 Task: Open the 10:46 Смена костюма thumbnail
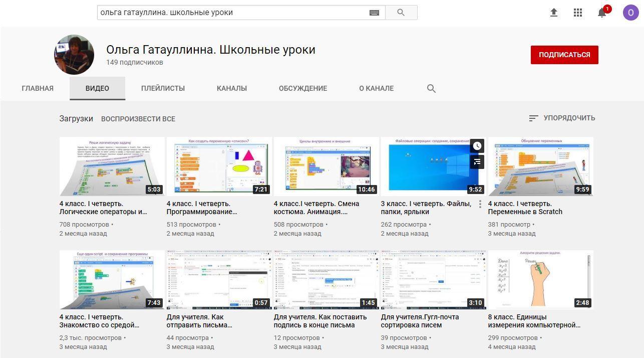tap(326, 166)
